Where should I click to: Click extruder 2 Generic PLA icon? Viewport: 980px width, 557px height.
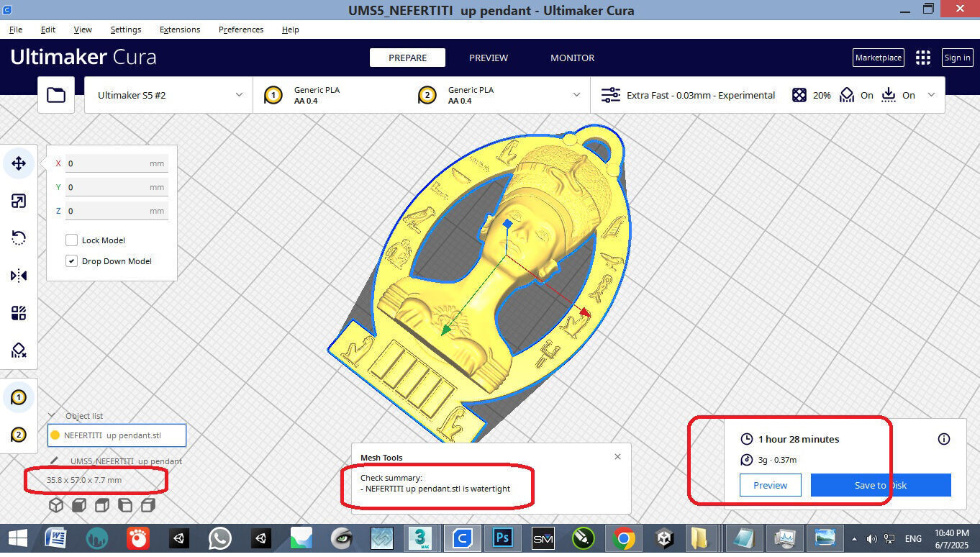pyautogui.click(x=427, y=95)
